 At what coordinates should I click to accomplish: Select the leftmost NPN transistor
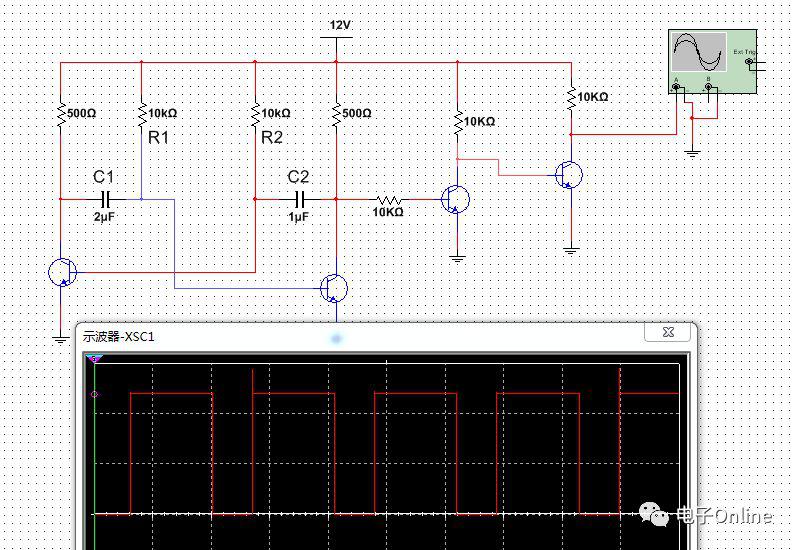62,271
